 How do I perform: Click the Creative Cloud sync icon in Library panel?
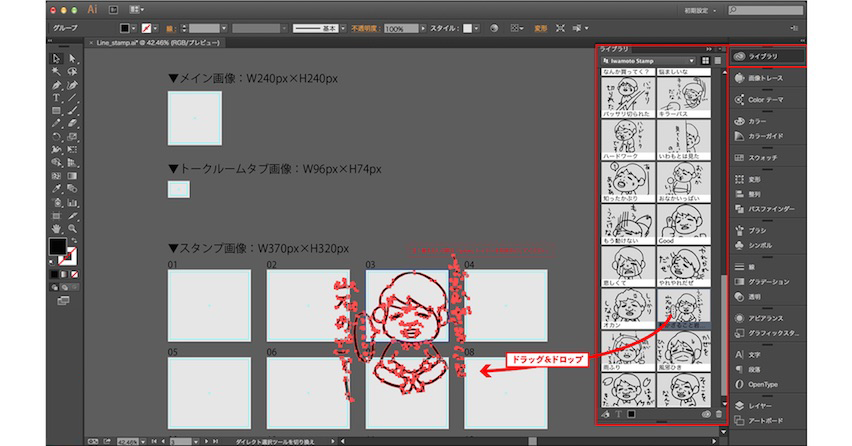[x=706, y=414]
